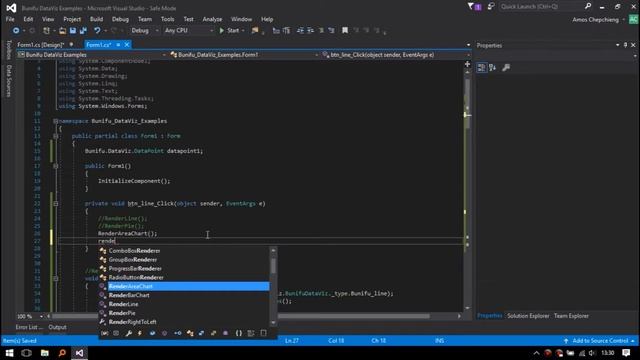Switch to Solution Explorer tab
This screenshot has height=360, width=640.
pos(528,316)
